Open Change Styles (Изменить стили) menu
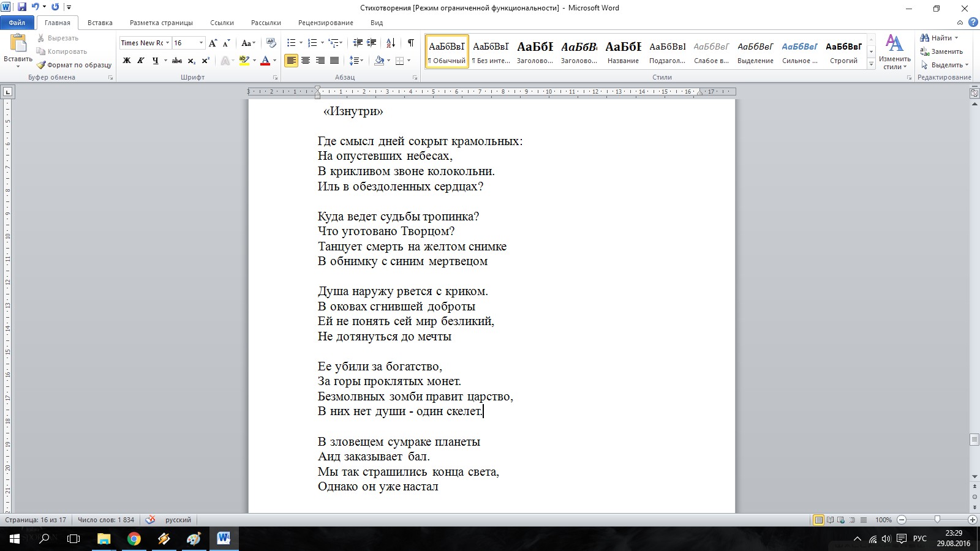The image size is (980, 551). pos(894,52)
